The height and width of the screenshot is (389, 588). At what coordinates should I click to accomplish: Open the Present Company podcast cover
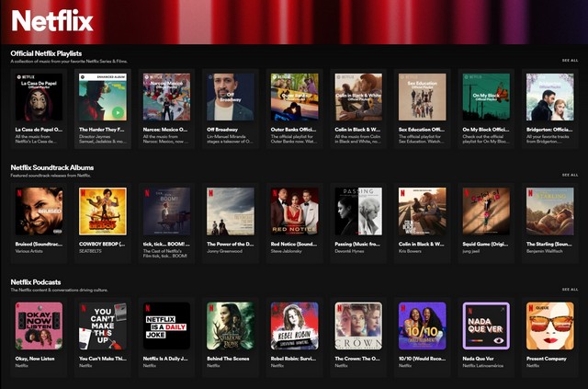pos(549,326)
